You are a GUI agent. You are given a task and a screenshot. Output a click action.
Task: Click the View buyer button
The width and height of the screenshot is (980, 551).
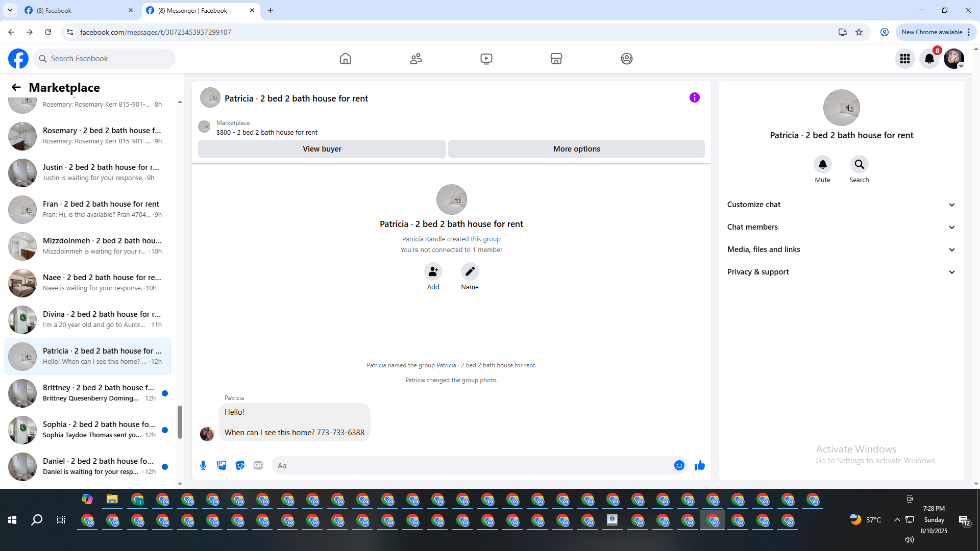[x=322, y=149]
